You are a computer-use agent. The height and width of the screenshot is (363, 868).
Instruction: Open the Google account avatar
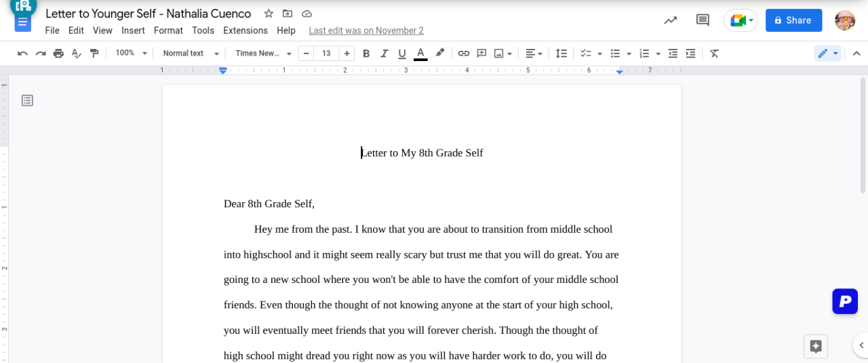(845, 20)
